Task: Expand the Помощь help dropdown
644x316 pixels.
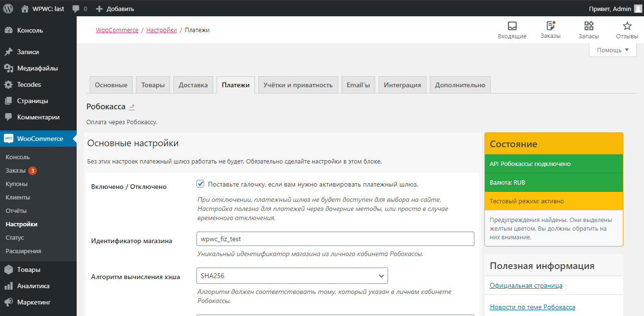Action: (x=613, y=50)
